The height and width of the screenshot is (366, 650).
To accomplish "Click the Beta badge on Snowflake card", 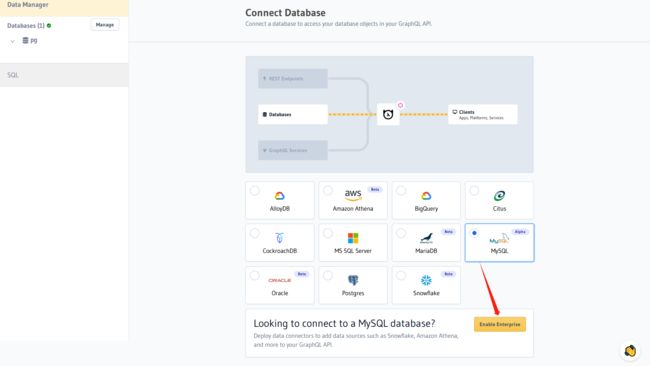I will coord(449,274).
